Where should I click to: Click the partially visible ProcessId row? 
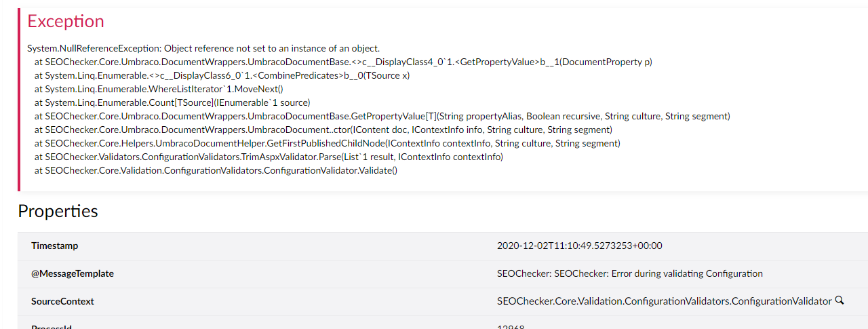443,326
